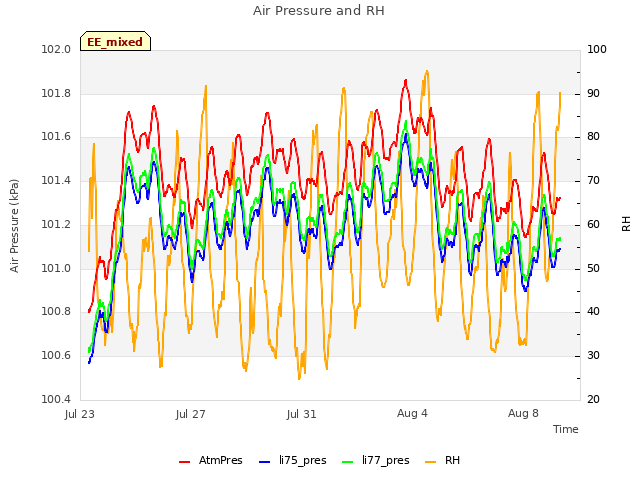Click the Jul 27 x-axis tick label
The width and height of the screenshot is (640, 480).
(x=191, y=414)
